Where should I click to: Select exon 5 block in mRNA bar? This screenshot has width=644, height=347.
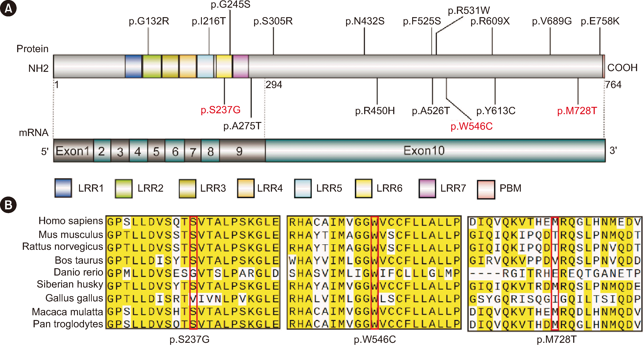pos(156,151)
